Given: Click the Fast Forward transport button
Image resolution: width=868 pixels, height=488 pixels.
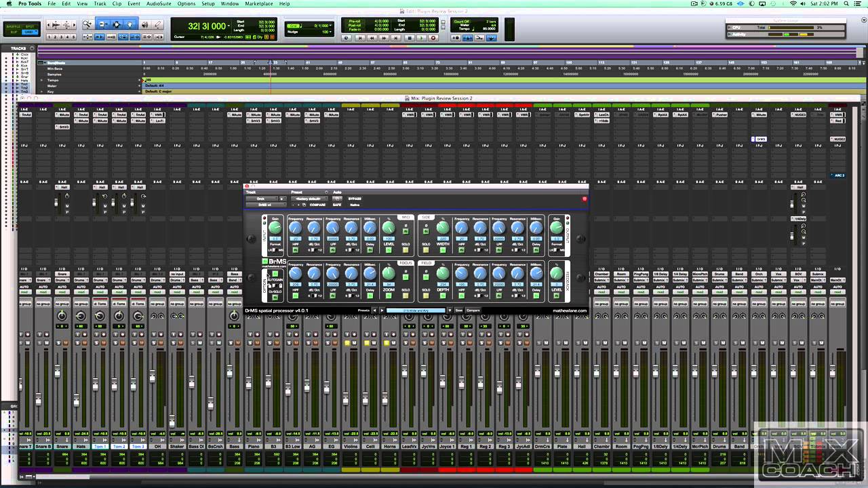Looking at the screenshot, I should coord(384,38).
